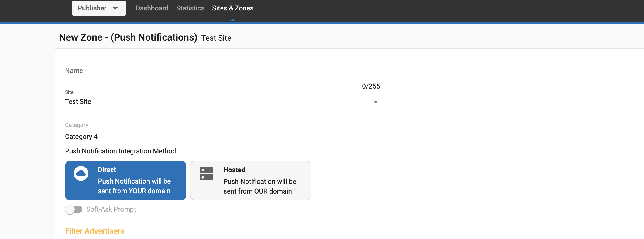
Task: Click the Test Site subtitle in header
Action: 216,38
